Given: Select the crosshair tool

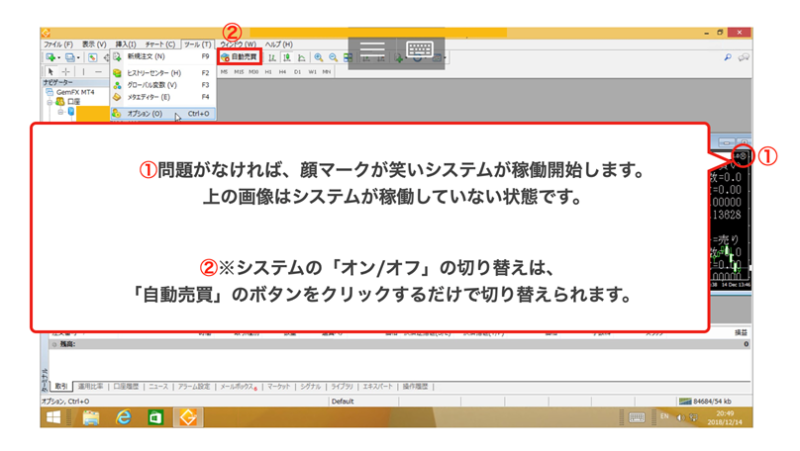Looking at the screenshot, I should (x=66, y=72).
